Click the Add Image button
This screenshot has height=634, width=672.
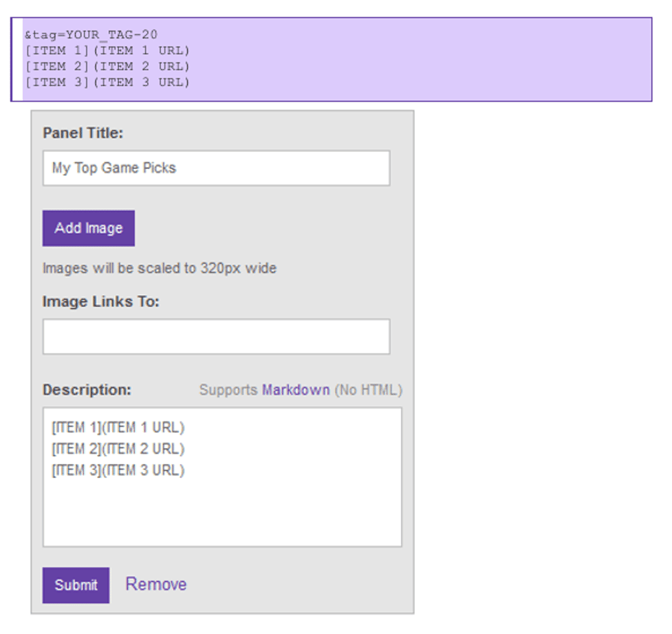pyautogui.click(x=89, y=228)
